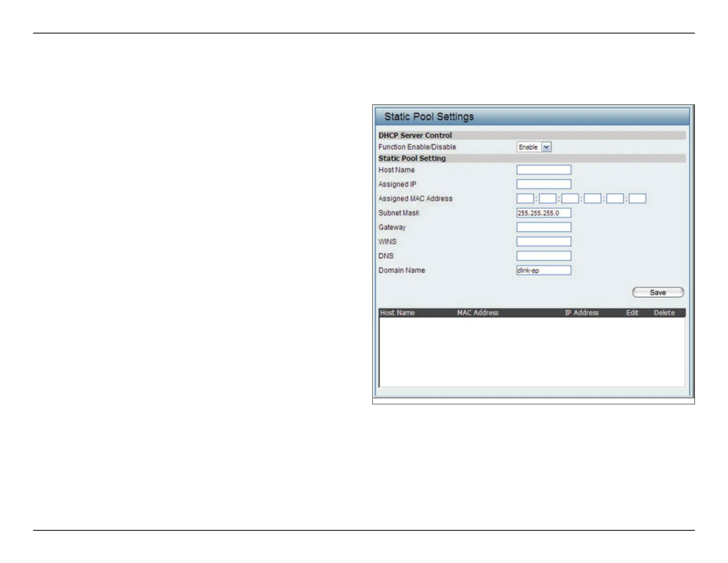Screen dimensions: 728x563
Task: Click the Edit column header
Action: pos(632,313)
